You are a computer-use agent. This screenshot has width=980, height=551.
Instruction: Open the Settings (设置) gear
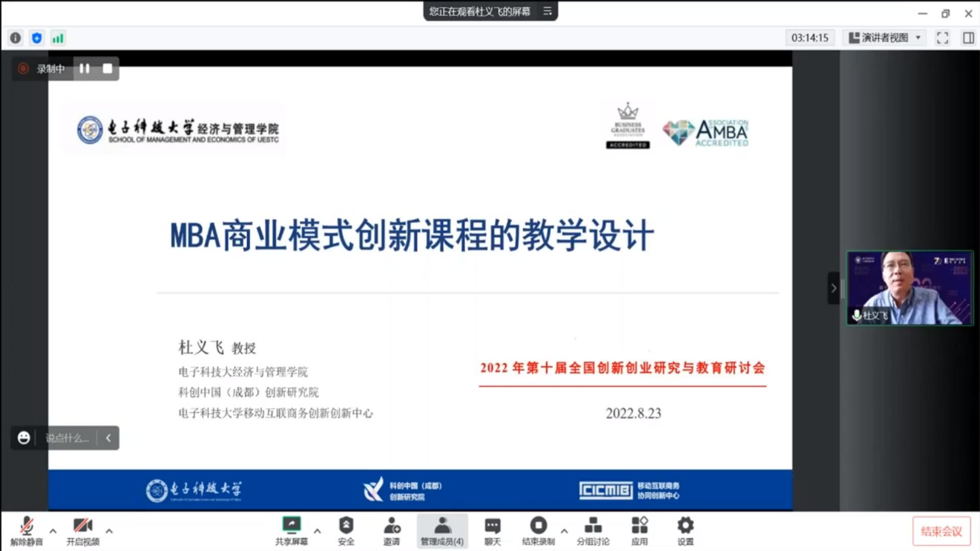pos(685,530)
